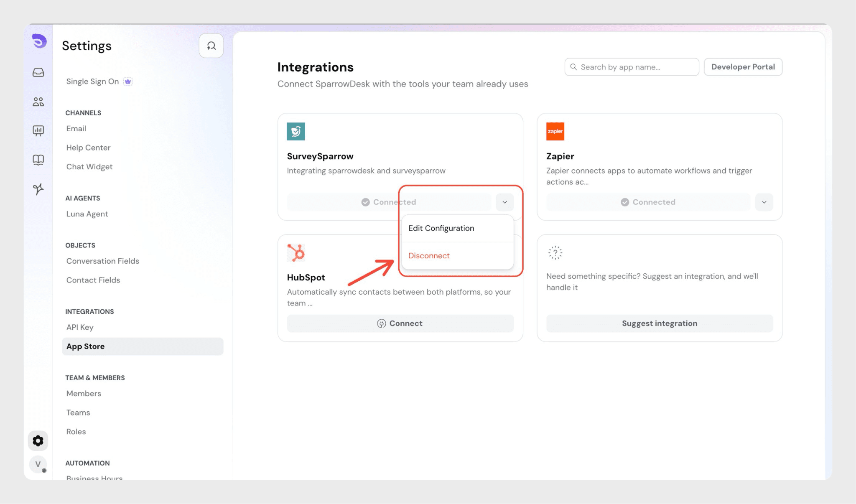Click the settings gear icon

click(38, 441)
